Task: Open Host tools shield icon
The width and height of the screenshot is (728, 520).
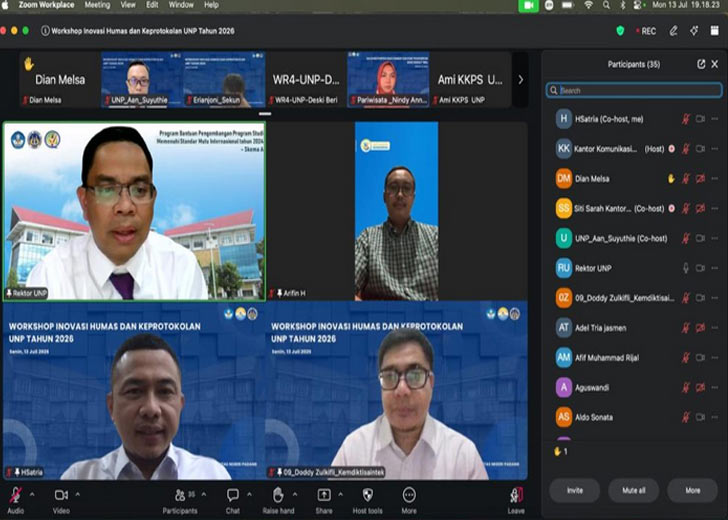Action: click(x=367, y=495)
